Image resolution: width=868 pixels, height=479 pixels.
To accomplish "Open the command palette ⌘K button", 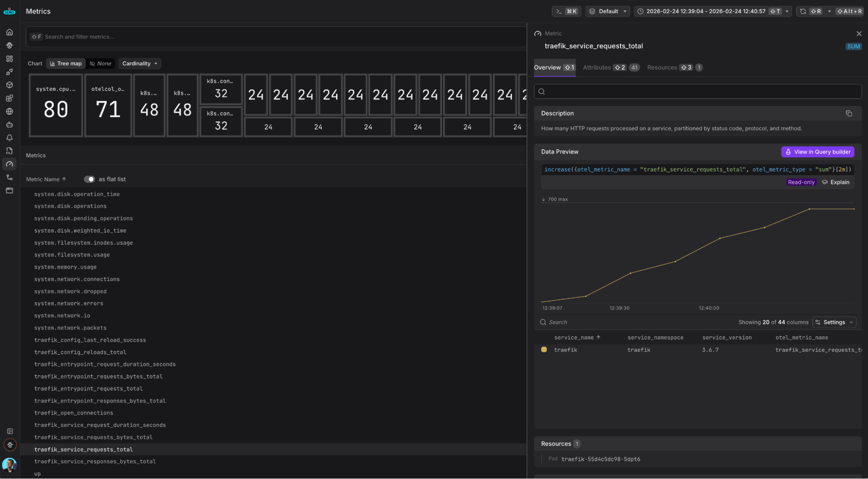I will click(x=566, y=11).
